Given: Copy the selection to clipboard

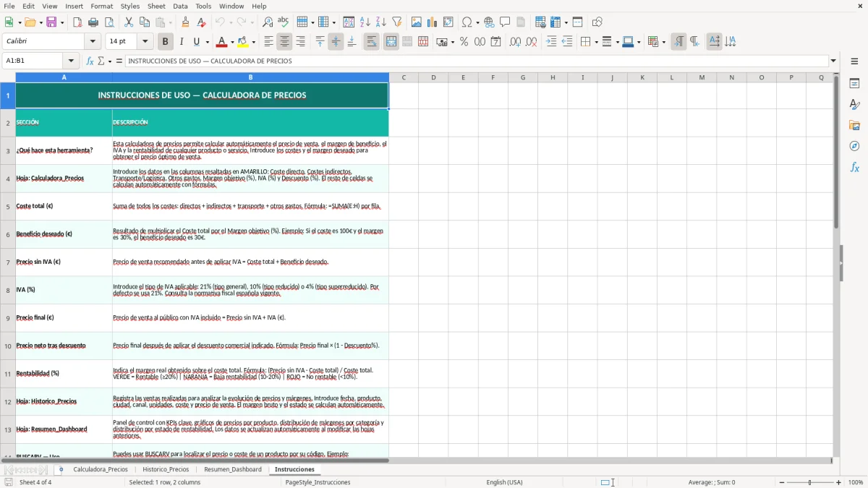Looking at the screenshot, I should (x=145, y=22).
